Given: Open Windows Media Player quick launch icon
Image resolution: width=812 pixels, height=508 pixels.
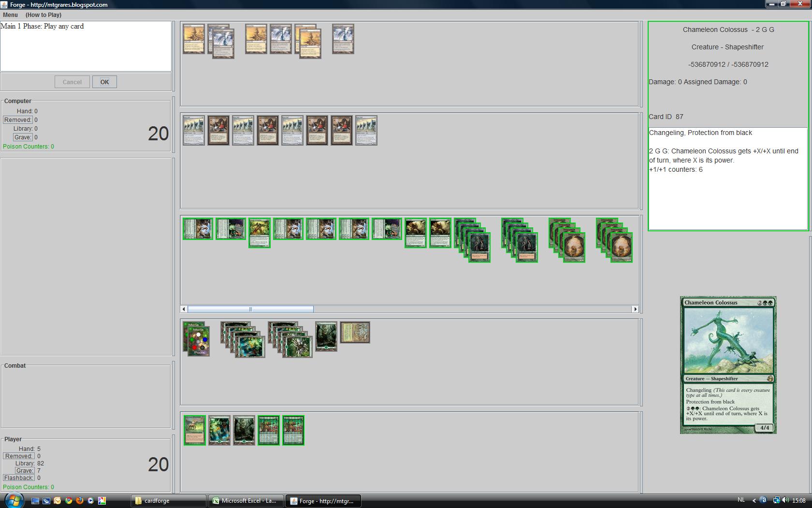Looking at the screenshot, I should [91, 501].
